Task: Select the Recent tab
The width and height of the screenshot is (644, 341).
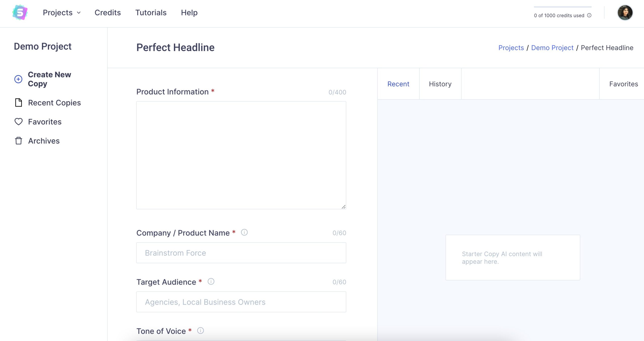Action: click(x=398, y=84)
